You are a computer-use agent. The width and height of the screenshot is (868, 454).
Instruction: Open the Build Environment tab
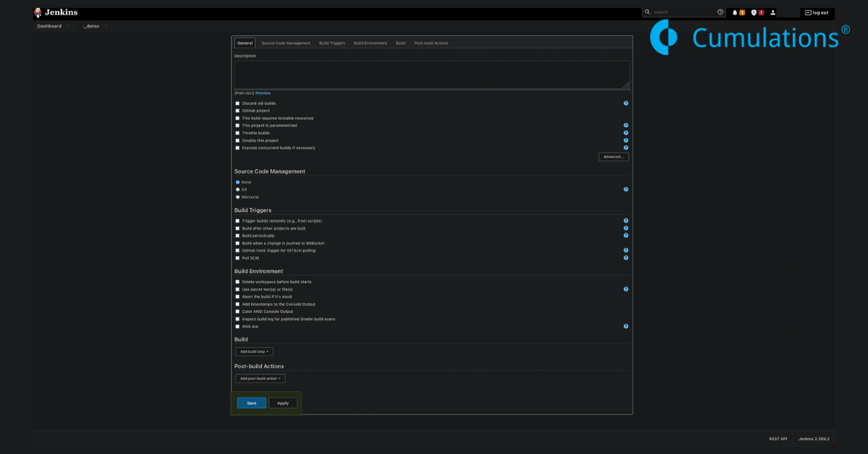[370, 43]
